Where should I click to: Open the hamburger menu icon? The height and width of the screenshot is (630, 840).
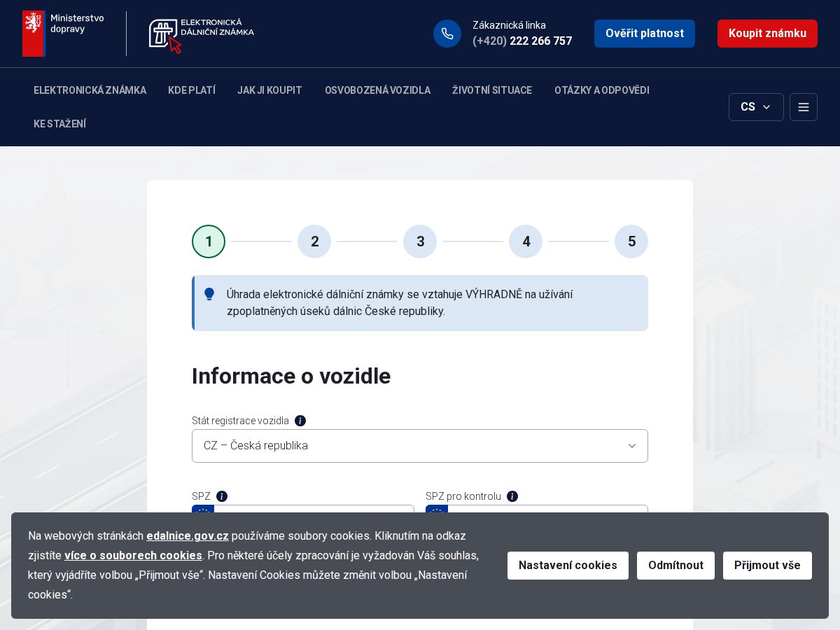click(x=804, y=107)
